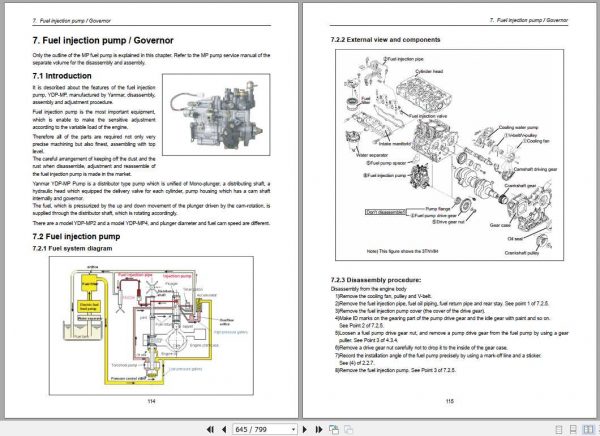Click the 'Pump flange' diagram label
This screenshot has height=436, width=600.
pyautogui.click(x=437, y=209)
